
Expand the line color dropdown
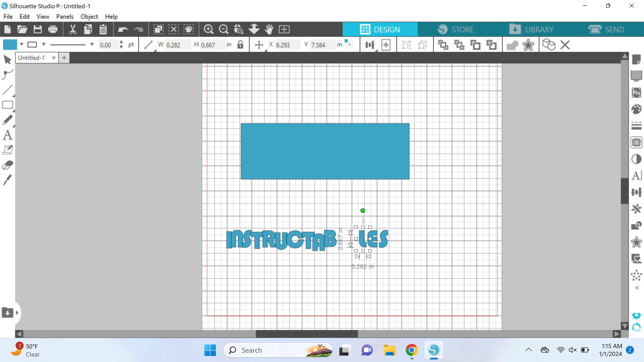point(44,44)
